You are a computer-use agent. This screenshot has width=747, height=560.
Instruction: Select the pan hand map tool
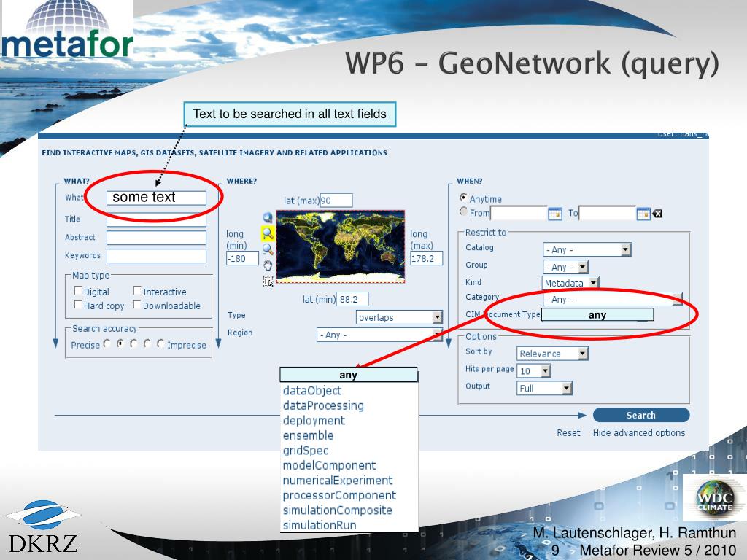coord(268,265)
